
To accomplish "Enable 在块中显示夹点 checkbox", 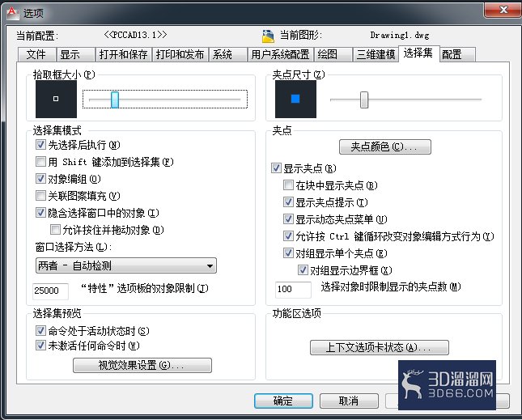I will coord(288,185).
